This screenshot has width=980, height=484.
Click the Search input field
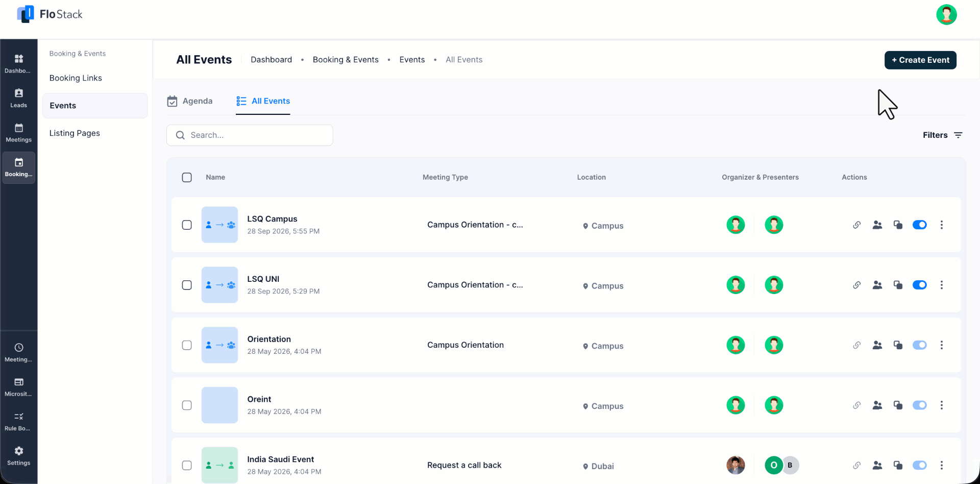point(250,135)
